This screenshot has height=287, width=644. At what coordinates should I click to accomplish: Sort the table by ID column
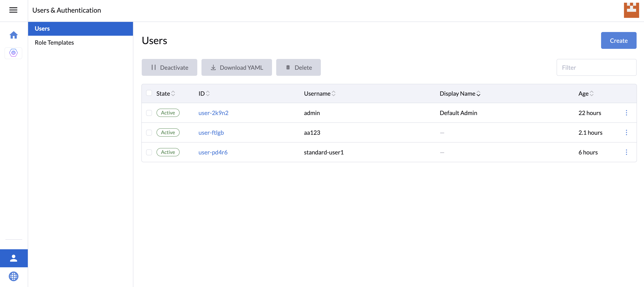click(204, 94)
